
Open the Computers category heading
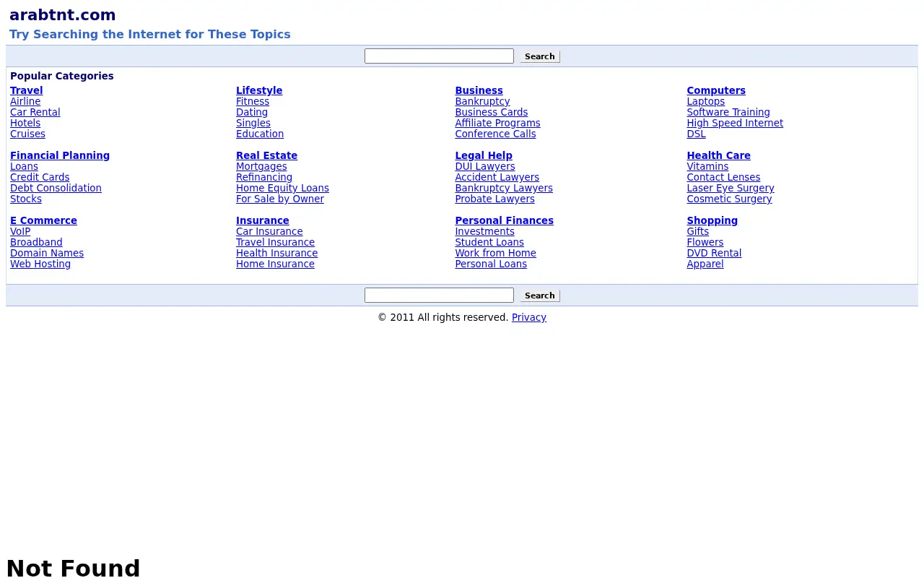(x=716, y=90)
